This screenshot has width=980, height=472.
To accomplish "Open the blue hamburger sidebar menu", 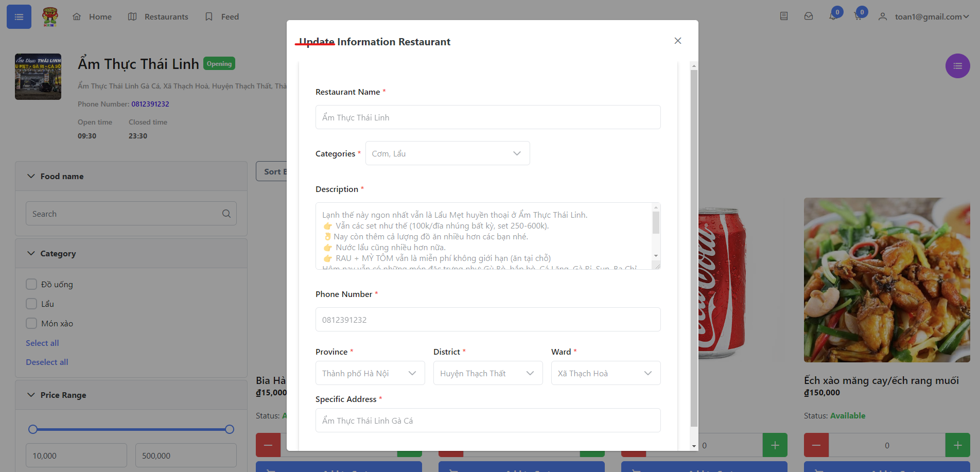I will click(x=19, y=16).
